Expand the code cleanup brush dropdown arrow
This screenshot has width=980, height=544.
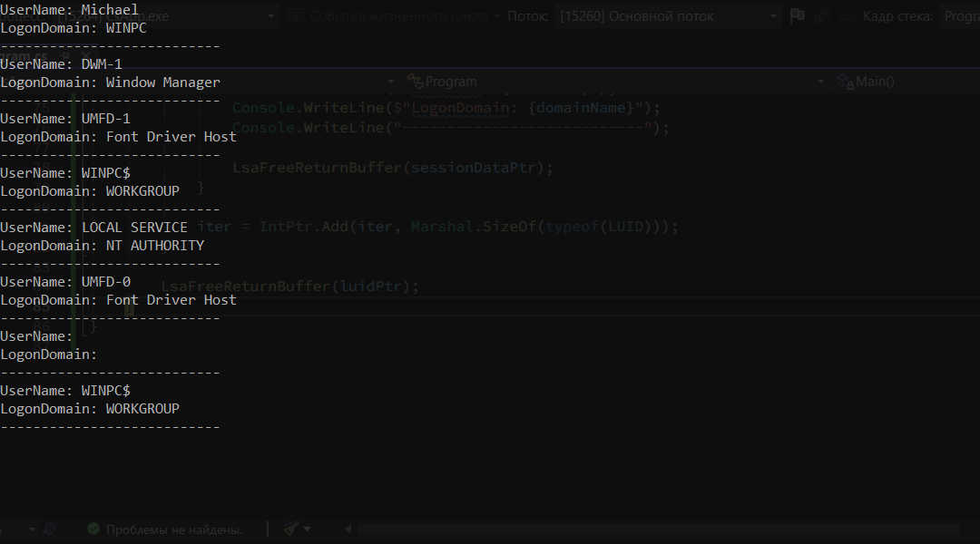coord(307,529)
